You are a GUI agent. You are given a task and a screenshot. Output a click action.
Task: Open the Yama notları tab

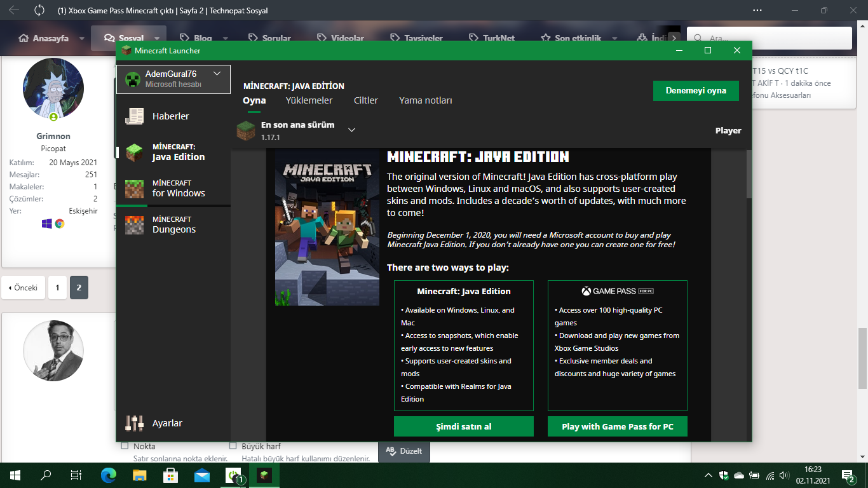426,100
